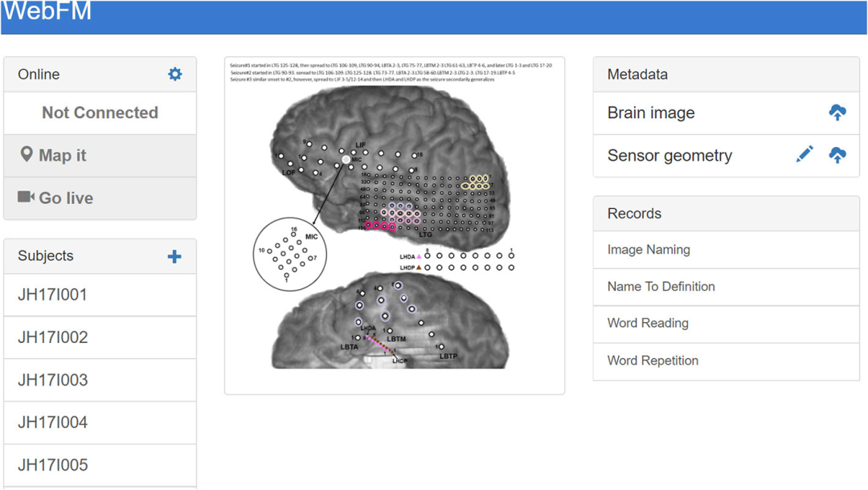Click the Map it button

pyautogui.click(x=100, y=155)
